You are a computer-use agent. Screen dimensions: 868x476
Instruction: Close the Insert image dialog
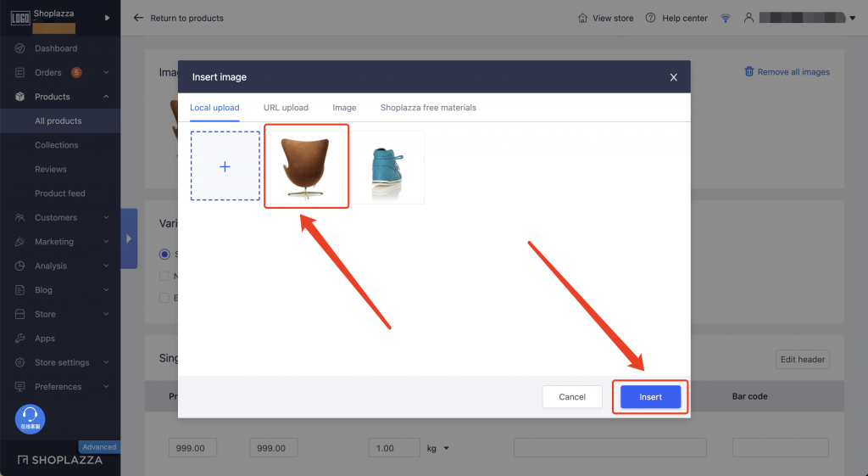pyautogui.click(x=674, y=77)
